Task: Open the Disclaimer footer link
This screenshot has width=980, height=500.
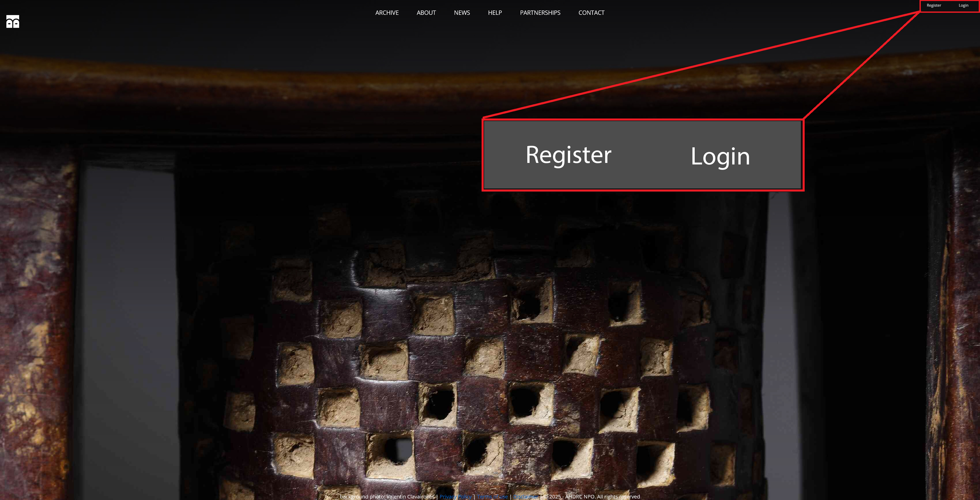Action: coord(526,497)
